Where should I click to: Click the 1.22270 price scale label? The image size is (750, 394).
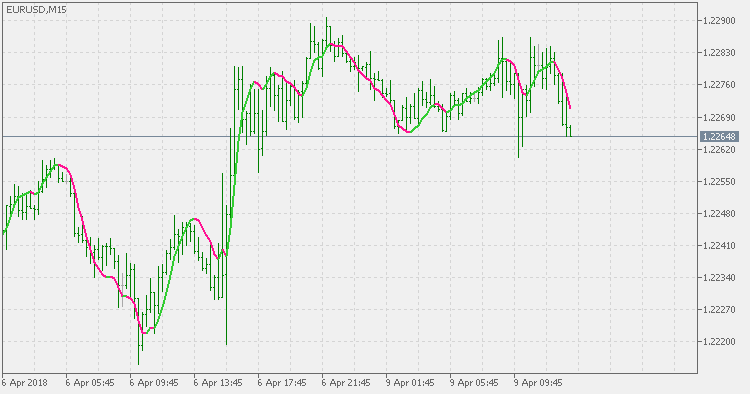[719, 310]
